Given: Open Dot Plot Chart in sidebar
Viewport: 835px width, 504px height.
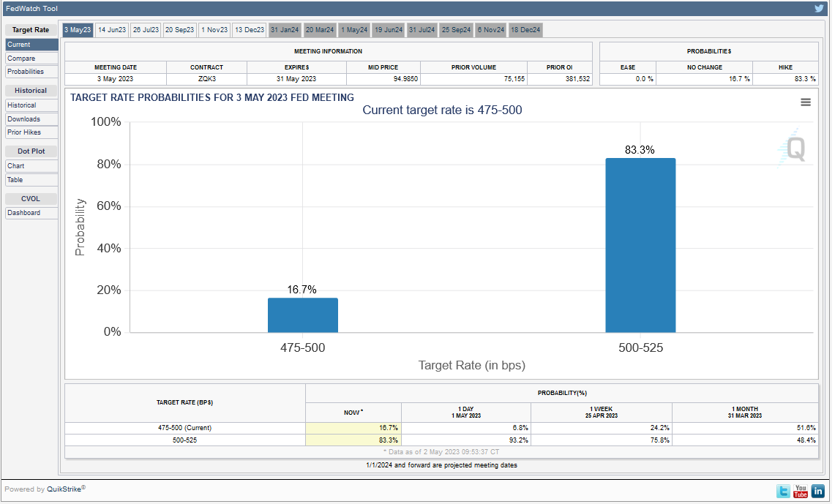Looking at the screenshot, I should [x=31, y=166].
